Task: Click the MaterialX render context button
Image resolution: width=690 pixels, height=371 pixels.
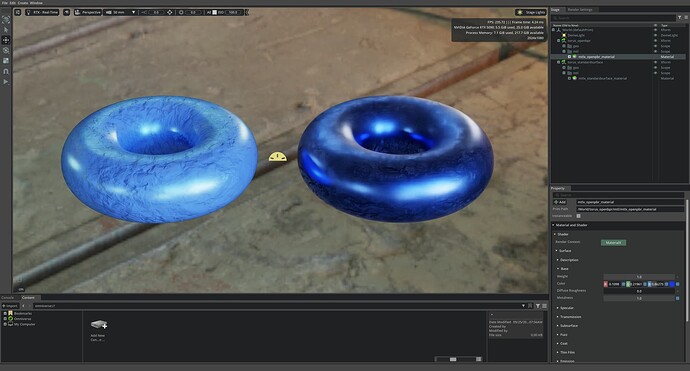Action: pyautogui.click(x=613, y=242)
